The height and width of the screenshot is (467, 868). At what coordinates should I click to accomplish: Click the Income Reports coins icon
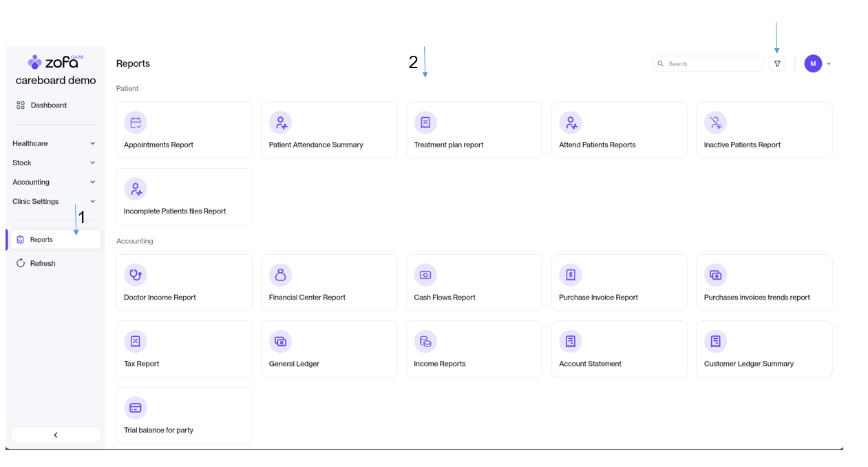click(425, 342)
